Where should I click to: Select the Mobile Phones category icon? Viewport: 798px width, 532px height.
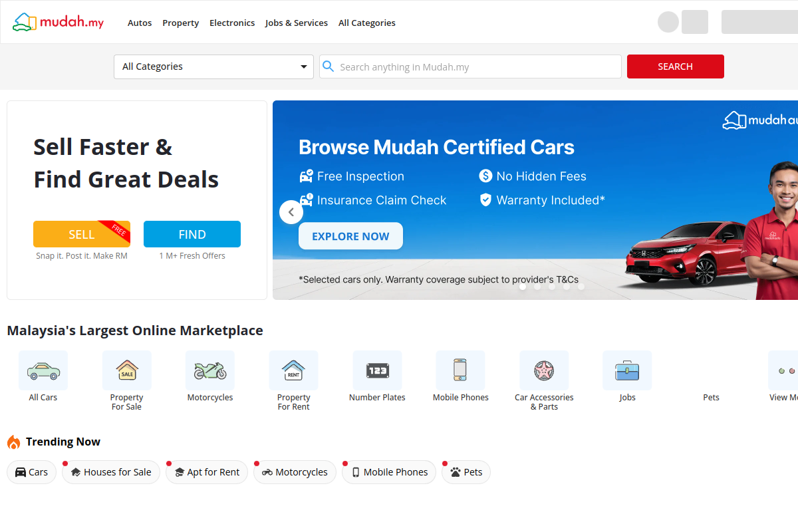[x=460, y=370]
